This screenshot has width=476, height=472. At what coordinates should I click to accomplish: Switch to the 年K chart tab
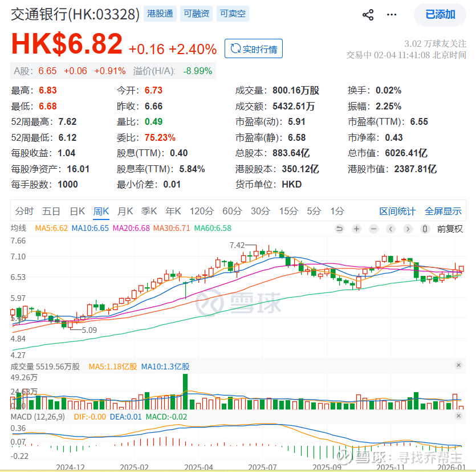(x=173, y=211)
